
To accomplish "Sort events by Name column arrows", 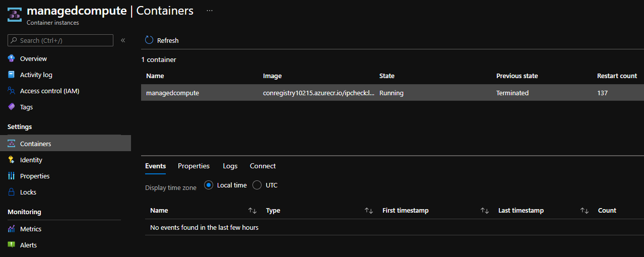I will (x=252, y=211).
